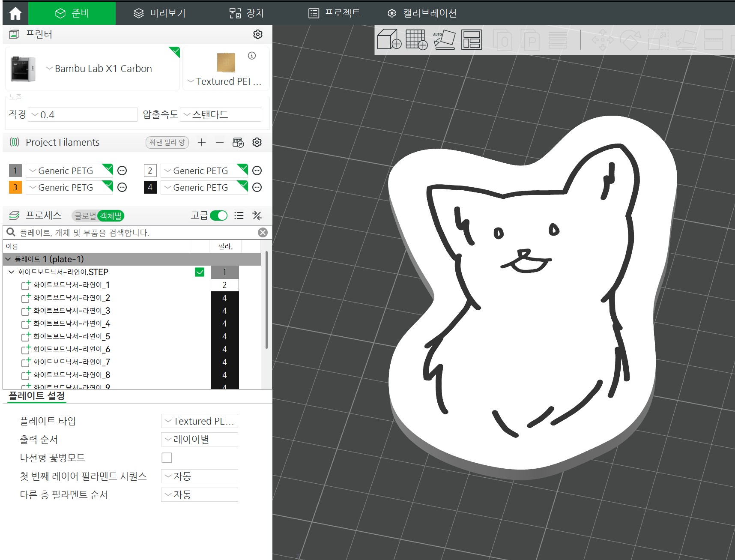Open filament 2 Generic PETG dropdown

204,171
